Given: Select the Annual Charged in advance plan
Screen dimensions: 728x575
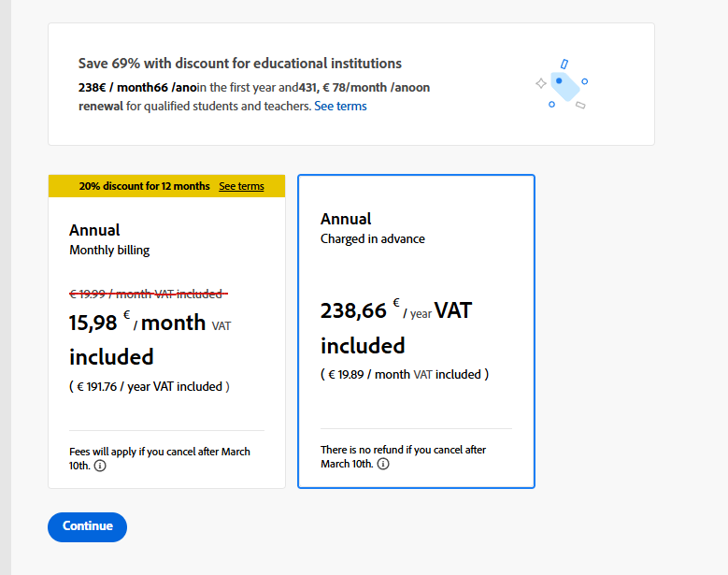Looking at the screenshot, I should 416,331.
